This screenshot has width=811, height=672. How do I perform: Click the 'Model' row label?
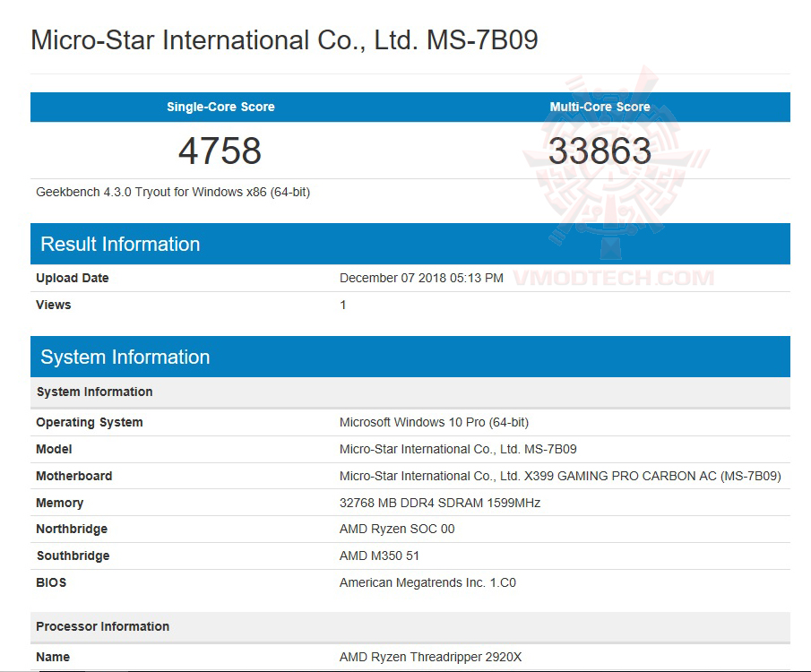pos(54,449)
